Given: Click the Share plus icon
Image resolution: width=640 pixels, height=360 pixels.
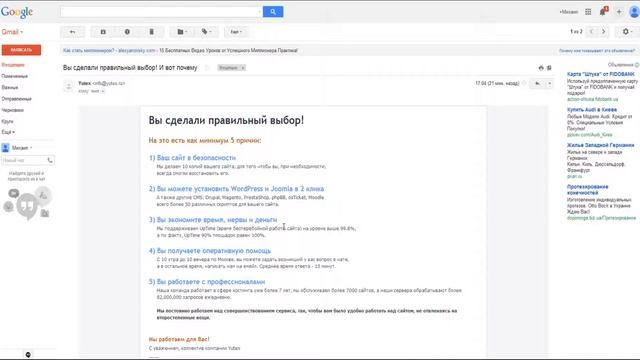Looking at the screenshot, I should [619, 12].
